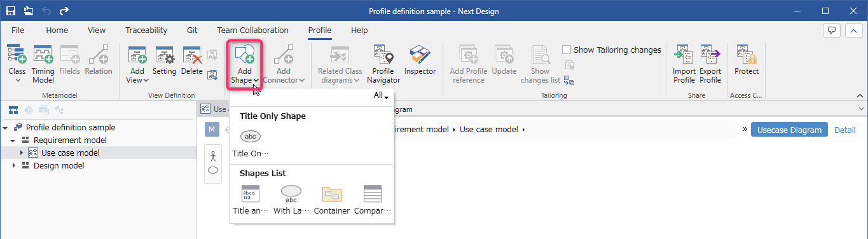The image size is (868, 239).
Task: Start Import Profile
Action: (x=684, y=64)
